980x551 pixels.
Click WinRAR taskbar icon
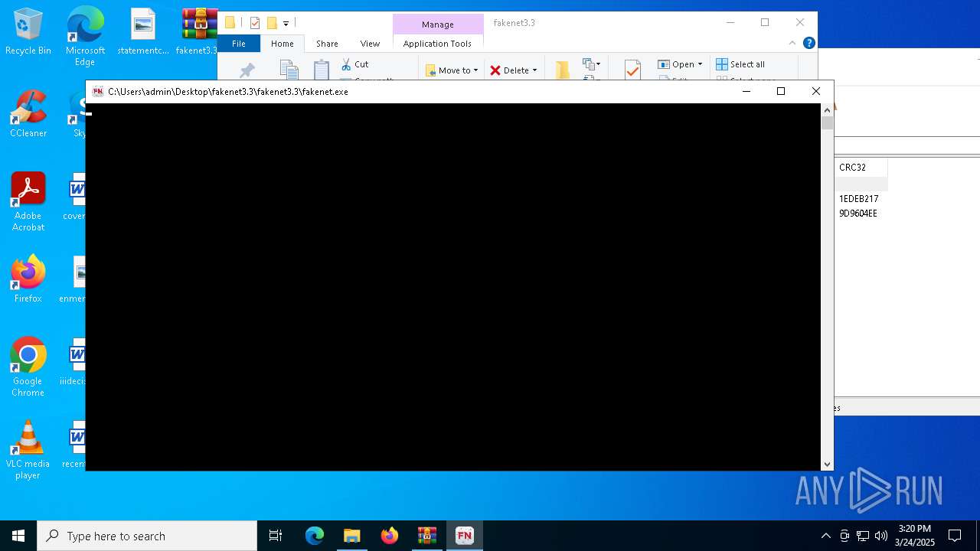click(x=427, y=536)
